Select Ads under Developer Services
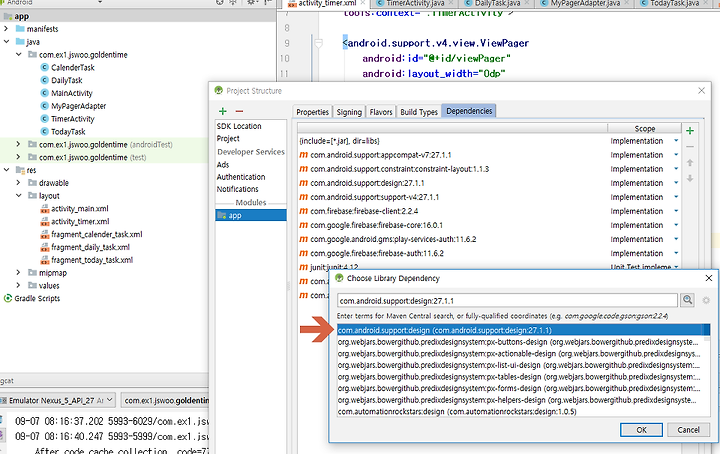 click(x=223, y=165)
